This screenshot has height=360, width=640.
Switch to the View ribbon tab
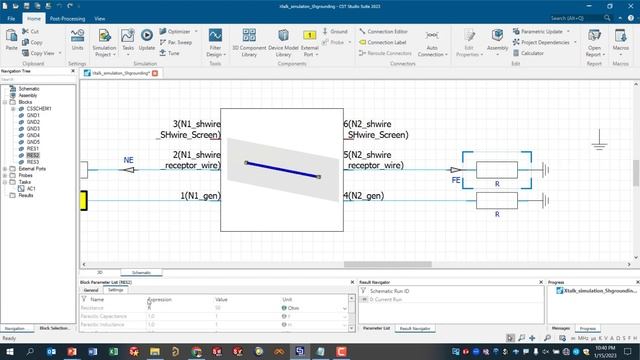tap(100, 18)
